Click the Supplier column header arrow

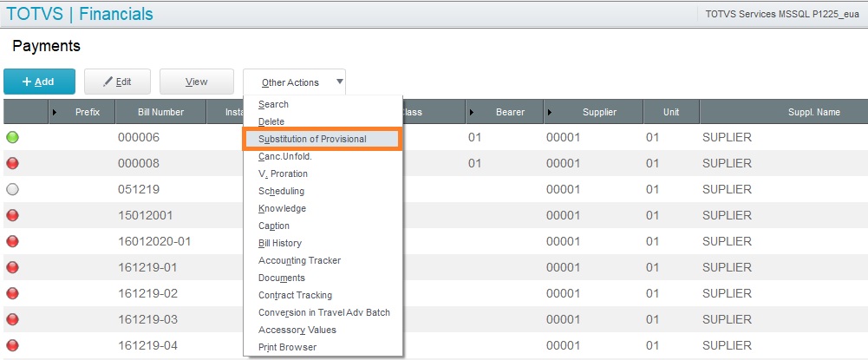click(550, 113)
